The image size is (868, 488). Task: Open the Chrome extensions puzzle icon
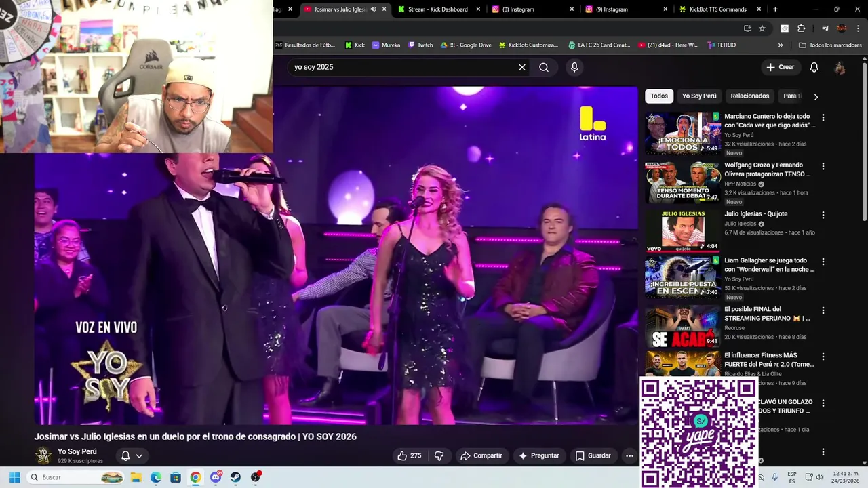802,28
